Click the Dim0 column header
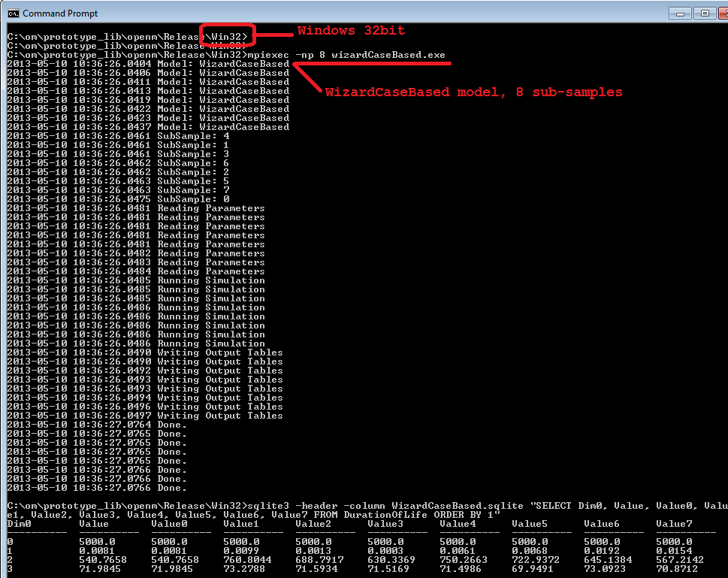This screenshot has height=578, width=728. click(19, 524)
